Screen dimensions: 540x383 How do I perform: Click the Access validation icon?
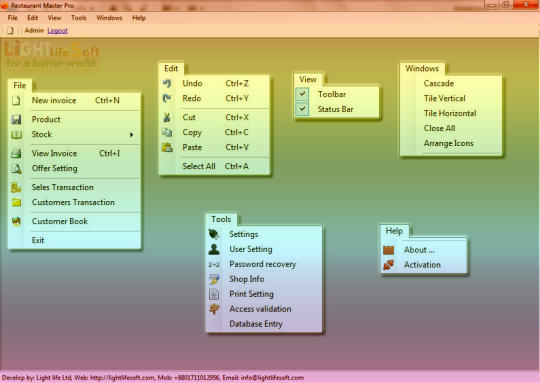[214, 309]
